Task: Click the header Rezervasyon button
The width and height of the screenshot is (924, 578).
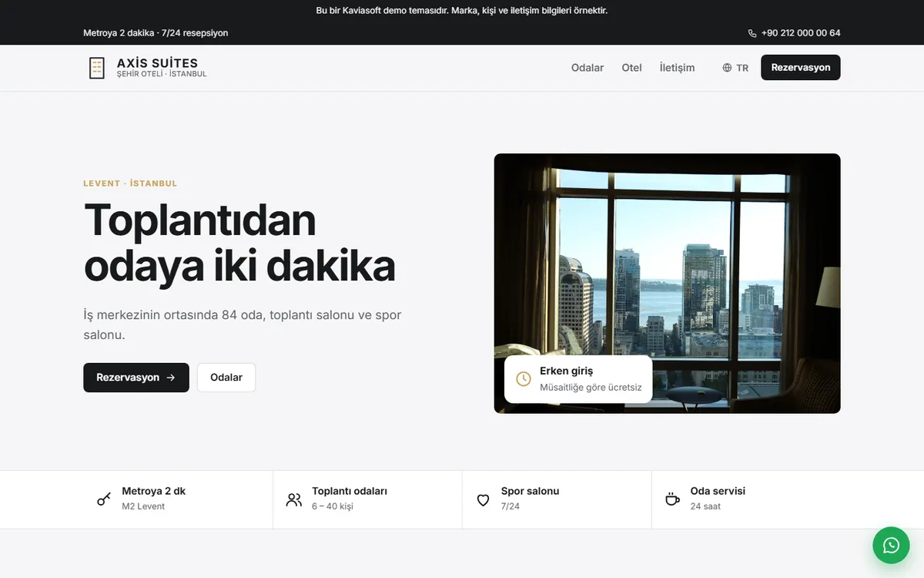Action: 801,67
